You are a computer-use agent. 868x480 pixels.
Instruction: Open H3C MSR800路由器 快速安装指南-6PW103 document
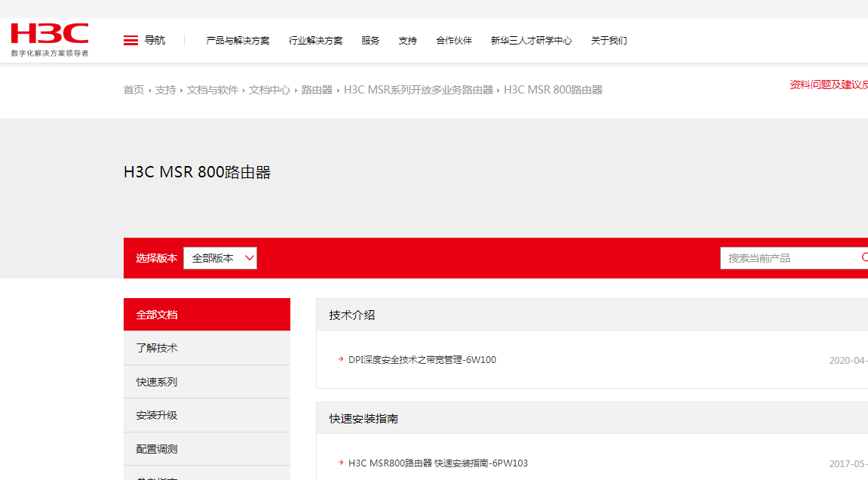coord(438,463)
